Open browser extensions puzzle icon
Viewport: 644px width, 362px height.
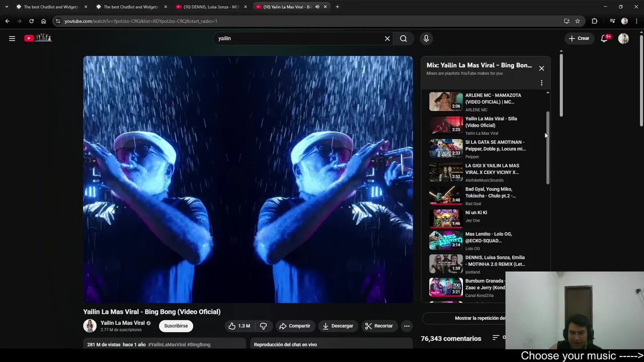pos(595,21)
